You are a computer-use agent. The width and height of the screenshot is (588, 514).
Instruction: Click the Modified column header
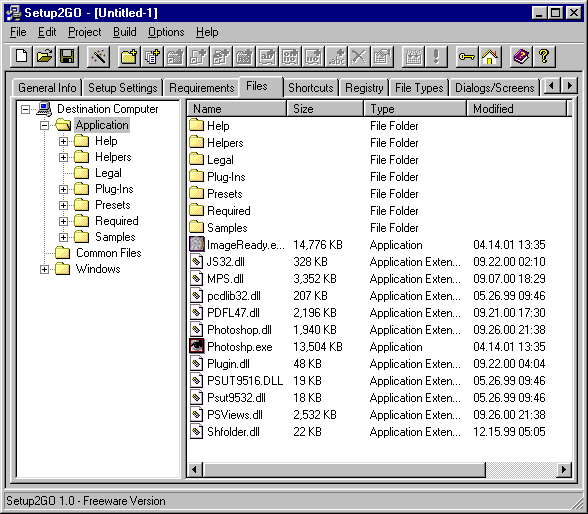(x=516, y=109)
